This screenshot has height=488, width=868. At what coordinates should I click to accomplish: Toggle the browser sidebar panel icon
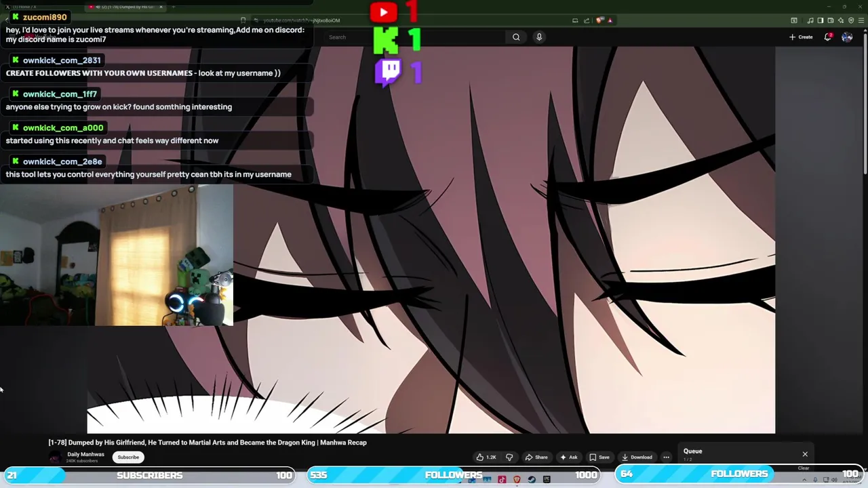pyautogui.click(x=821, y=20)
